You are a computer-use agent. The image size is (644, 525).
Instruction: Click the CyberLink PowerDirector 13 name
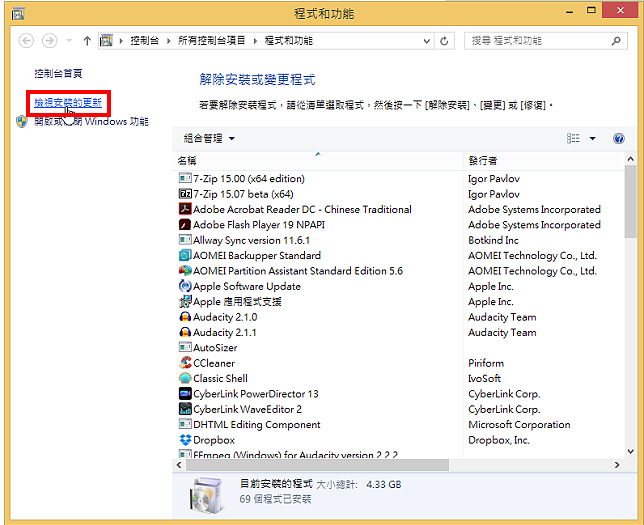click(x=255, y=394)
